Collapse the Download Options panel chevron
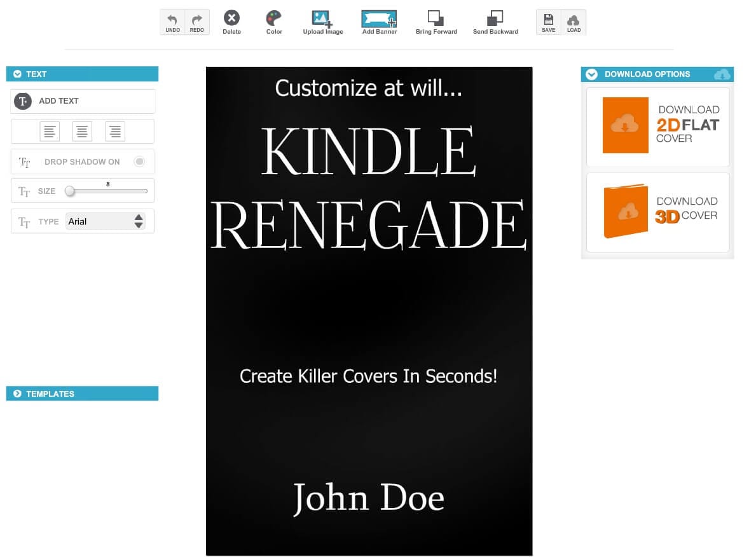756x557 pixels. pos(591,74)
